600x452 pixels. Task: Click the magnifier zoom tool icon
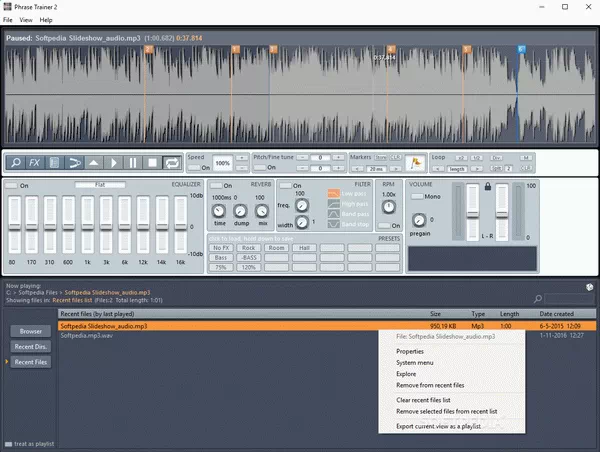(15, 162)
